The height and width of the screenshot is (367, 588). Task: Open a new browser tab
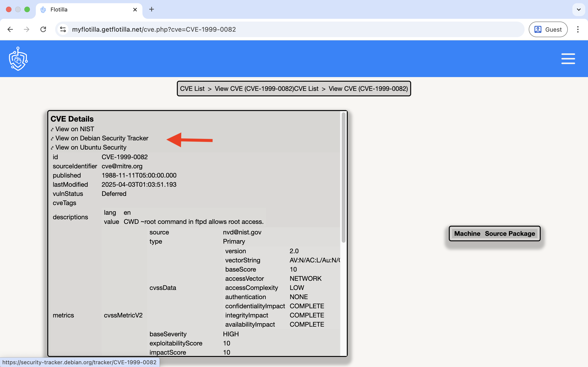pyautogui.click(x=151, y=9)
